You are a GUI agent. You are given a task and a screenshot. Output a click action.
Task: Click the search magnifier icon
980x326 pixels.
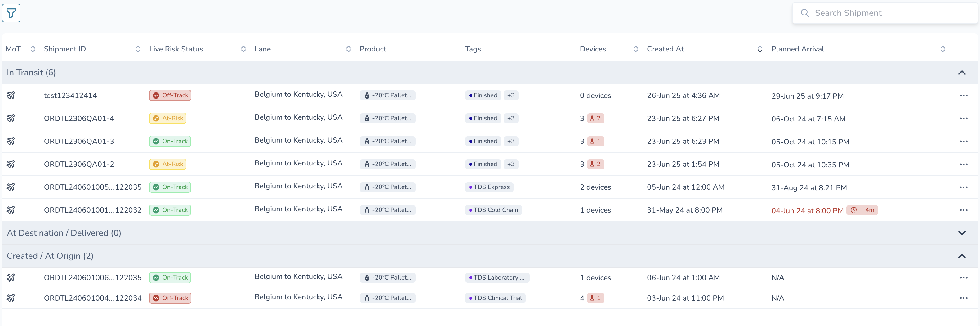point(804,13)
